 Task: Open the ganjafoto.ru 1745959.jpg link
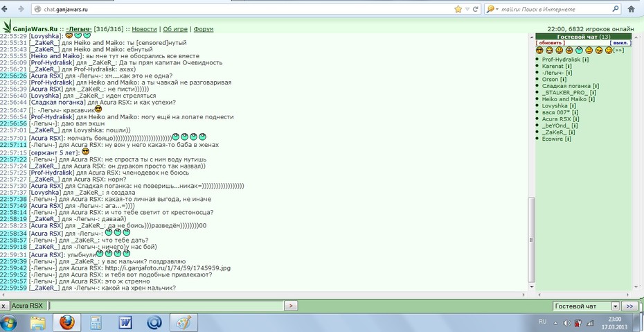pos(168,268)
